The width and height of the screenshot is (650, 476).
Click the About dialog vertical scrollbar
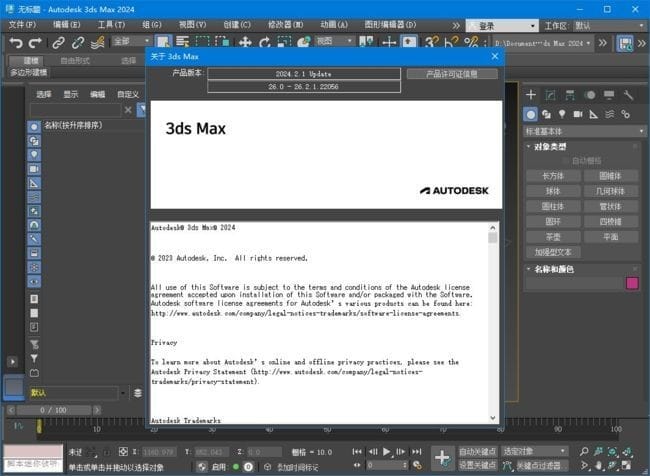click(492, 323)
